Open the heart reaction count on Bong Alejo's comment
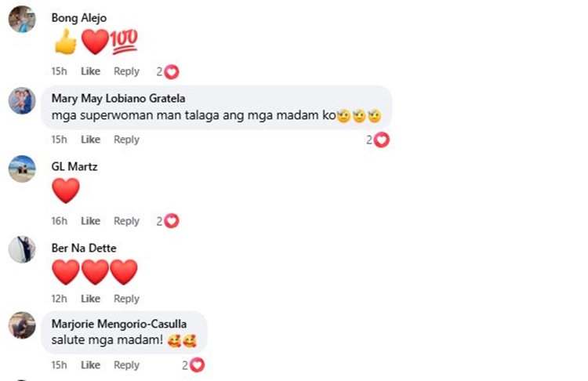The image size is (588, 381). 168,71
